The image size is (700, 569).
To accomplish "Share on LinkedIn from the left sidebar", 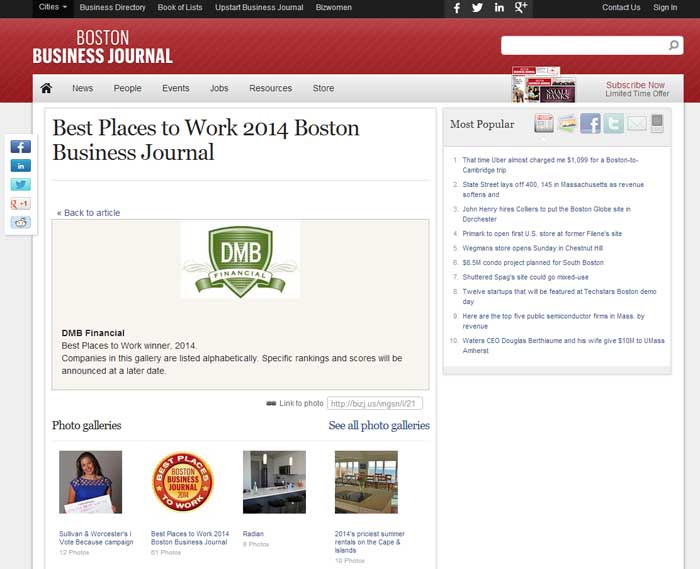I will click(x=21, y=166).
